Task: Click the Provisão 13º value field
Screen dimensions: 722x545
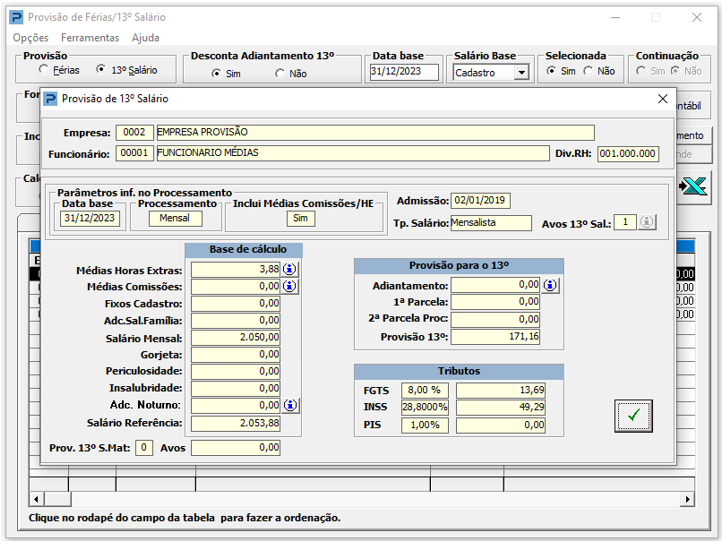Action: pyautogui.click(x=495, y=337)
